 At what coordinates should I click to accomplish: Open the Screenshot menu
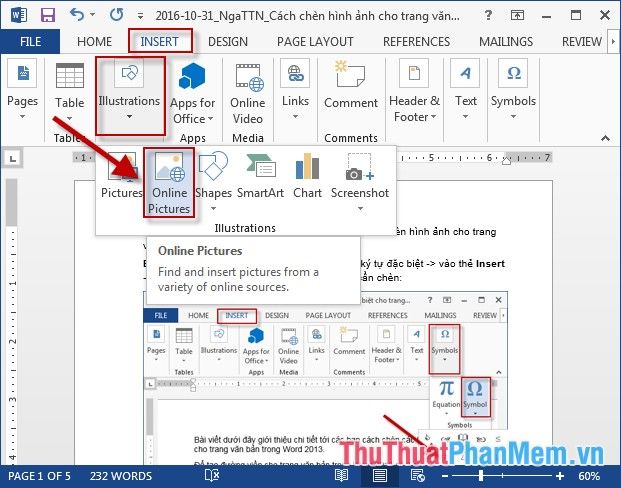click(360, 181)
